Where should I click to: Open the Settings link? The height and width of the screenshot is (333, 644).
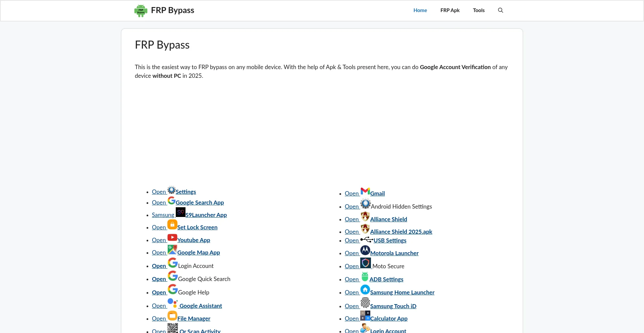coord(186,192)
